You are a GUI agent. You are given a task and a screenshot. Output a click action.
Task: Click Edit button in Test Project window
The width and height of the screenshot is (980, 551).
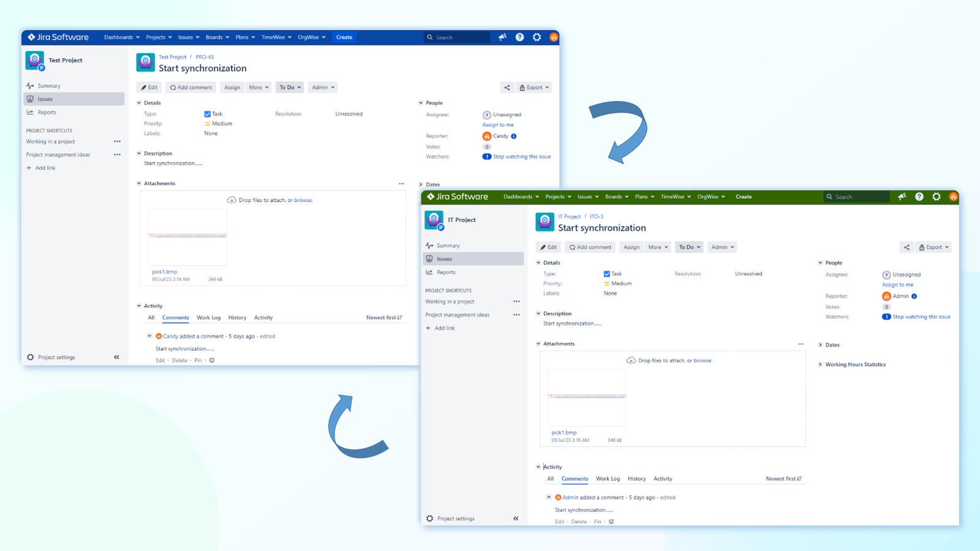click(x=149, y=88)
